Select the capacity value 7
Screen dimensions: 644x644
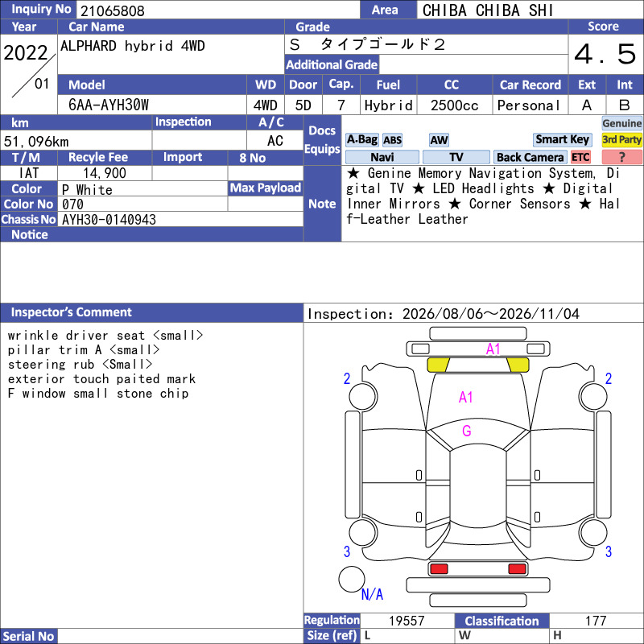341,105
